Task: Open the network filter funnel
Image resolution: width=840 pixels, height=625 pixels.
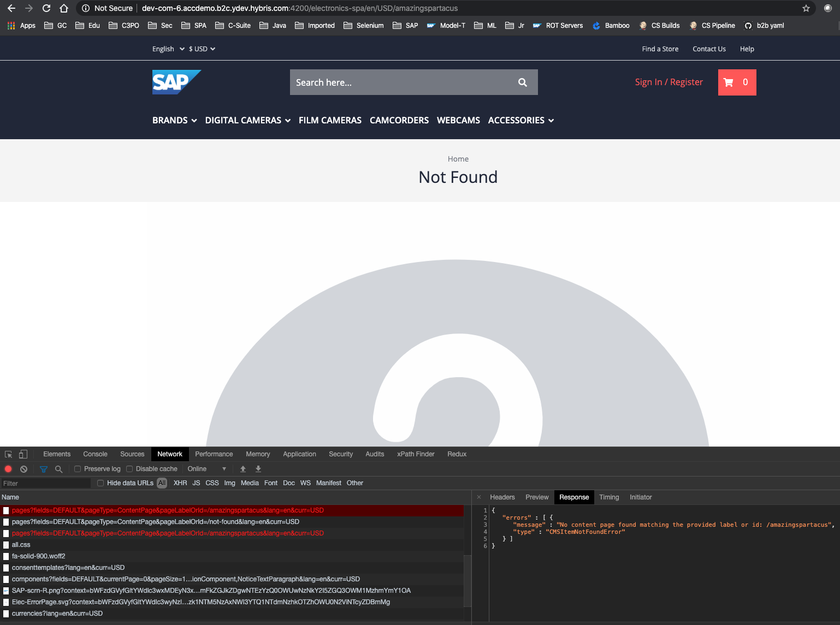Action: coord(43,468)
